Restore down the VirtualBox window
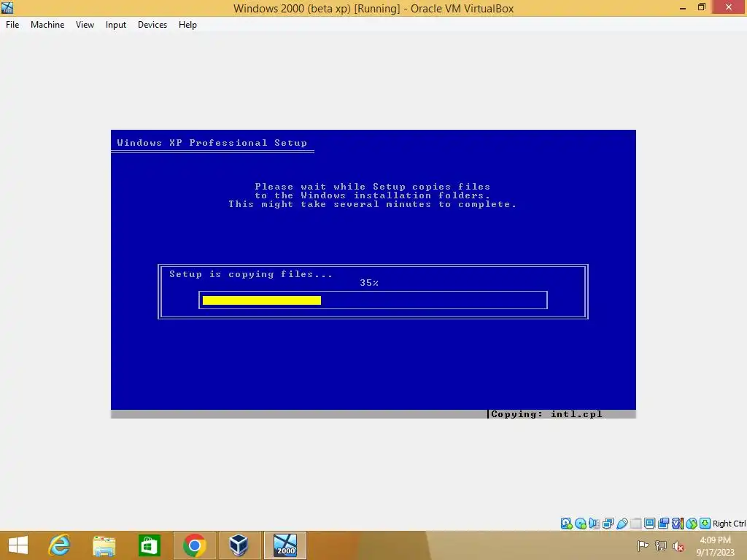 pyautogui.click(x=701, y=7)
